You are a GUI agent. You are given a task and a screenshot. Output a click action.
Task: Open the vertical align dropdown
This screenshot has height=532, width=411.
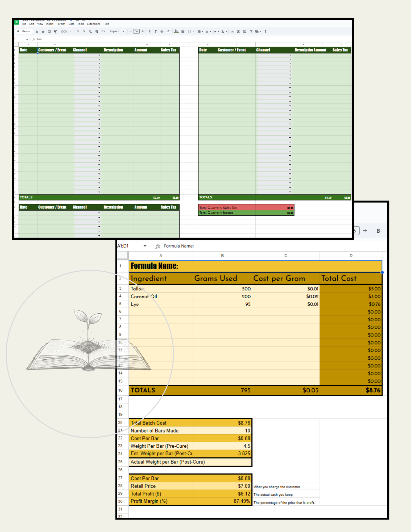[209, 31]
